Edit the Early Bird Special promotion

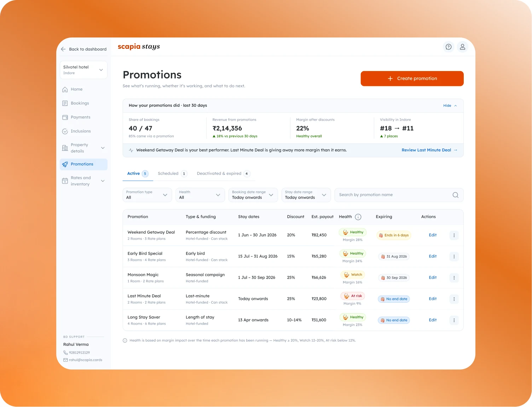click(x=433, y=256)
